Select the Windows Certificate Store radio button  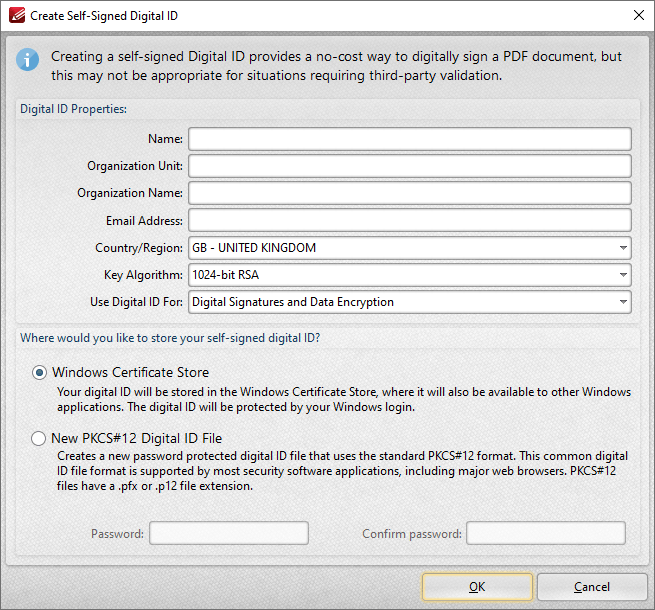tap(39, 373)
